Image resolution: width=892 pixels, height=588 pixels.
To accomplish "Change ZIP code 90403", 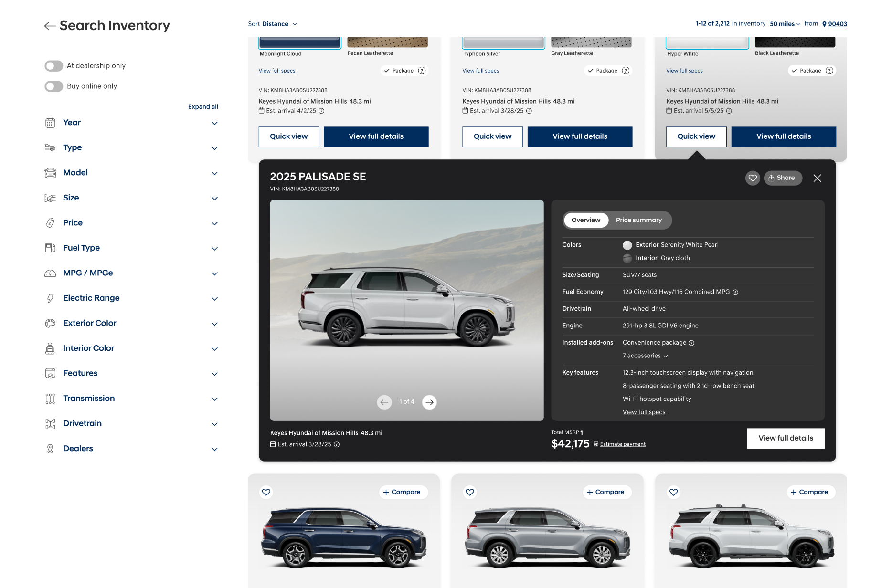I will click(837, 24).
